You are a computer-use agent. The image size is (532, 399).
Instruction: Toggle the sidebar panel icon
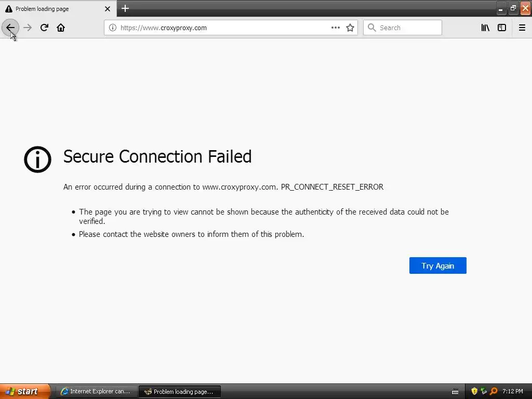(502, 28)
